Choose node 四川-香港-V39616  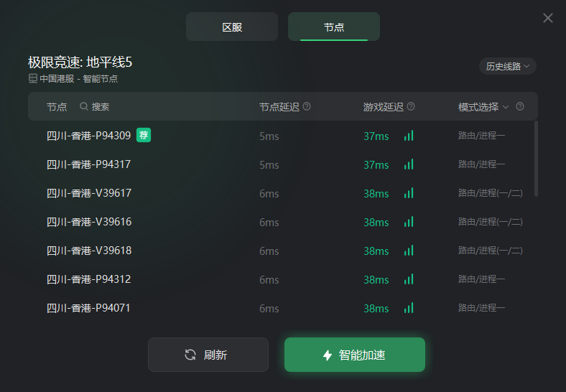click(x=89, y=222)
